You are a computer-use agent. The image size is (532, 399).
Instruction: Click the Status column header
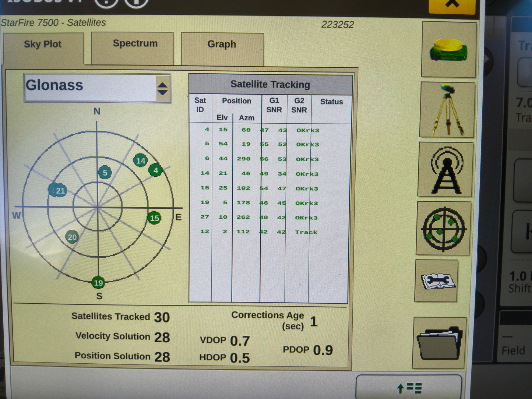click(331, 102)
